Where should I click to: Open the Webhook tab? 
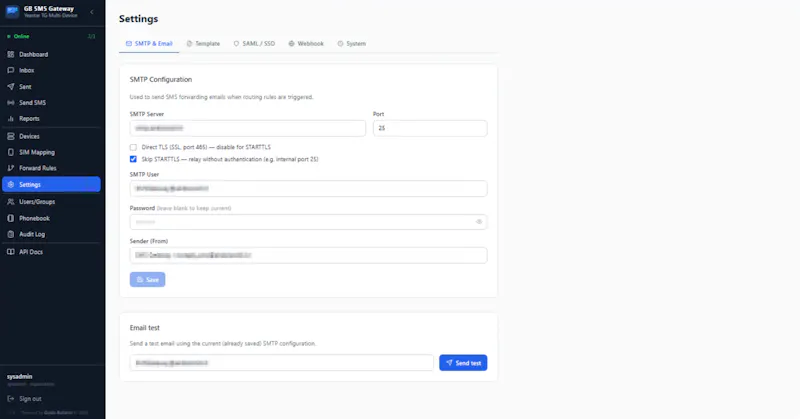(306, 43)
